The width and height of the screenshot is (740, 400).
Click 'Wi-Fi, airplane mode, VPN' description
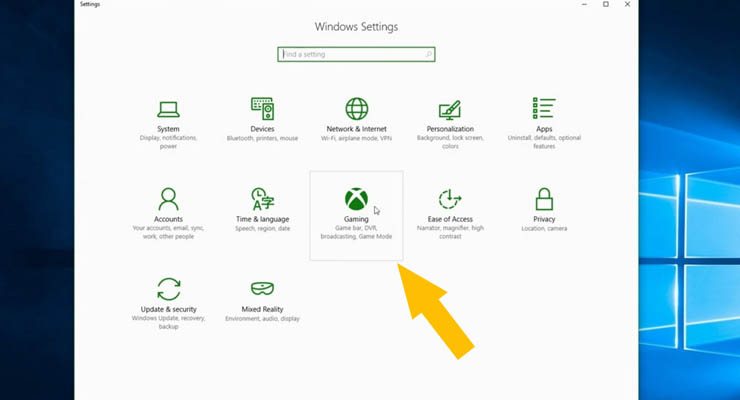coord(356,138)
